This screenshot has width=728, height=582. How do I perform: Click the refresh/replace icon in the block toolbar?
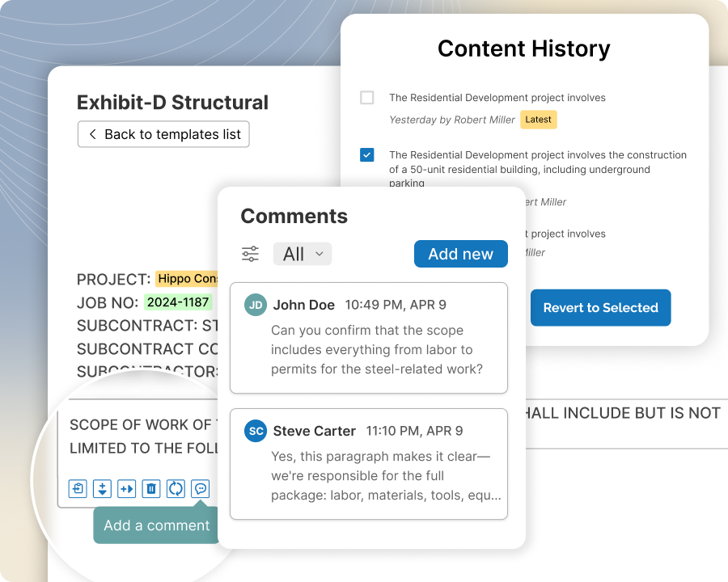tap(176, 489)
